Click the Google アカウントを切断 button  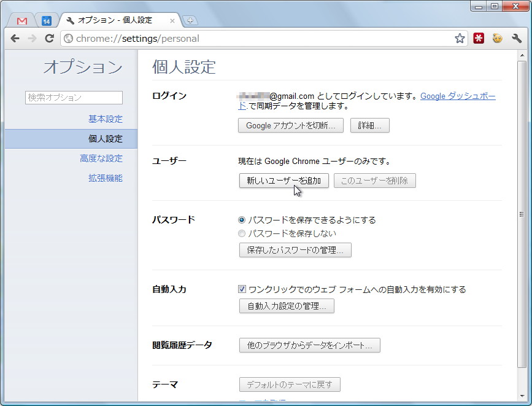tap(290, 125)
